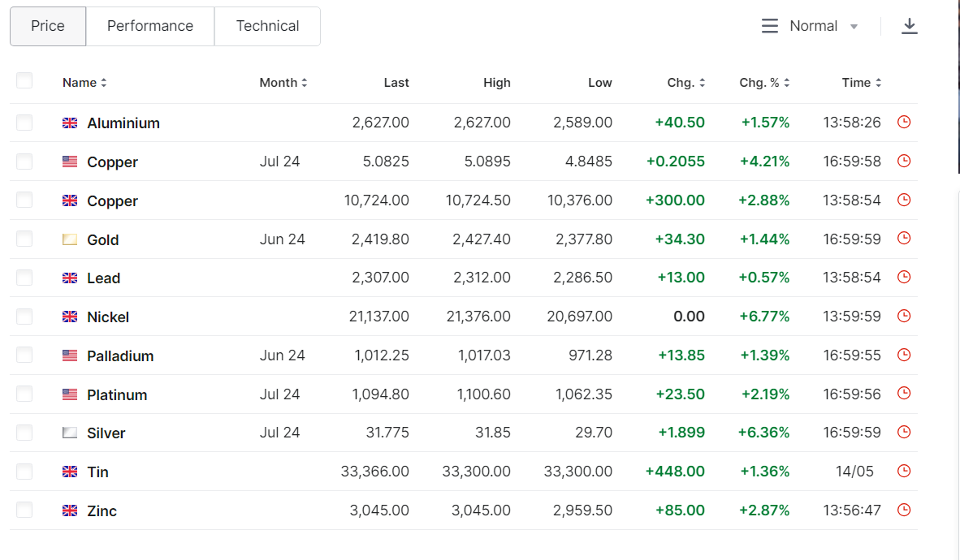
Task: Open the Silver commodity link
Action: click(x=106, y=433)
